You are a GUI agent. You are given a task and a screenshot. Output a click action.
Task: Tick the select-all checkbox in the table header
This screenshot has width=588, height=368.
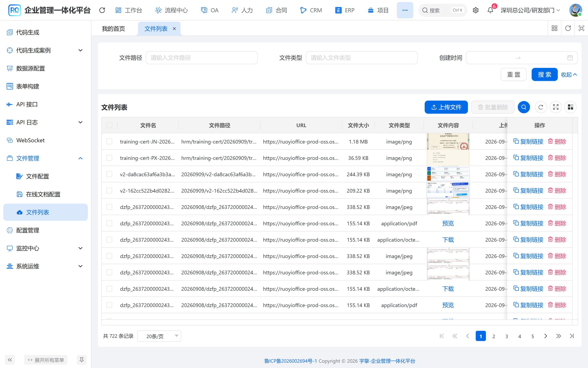(110, 125)
